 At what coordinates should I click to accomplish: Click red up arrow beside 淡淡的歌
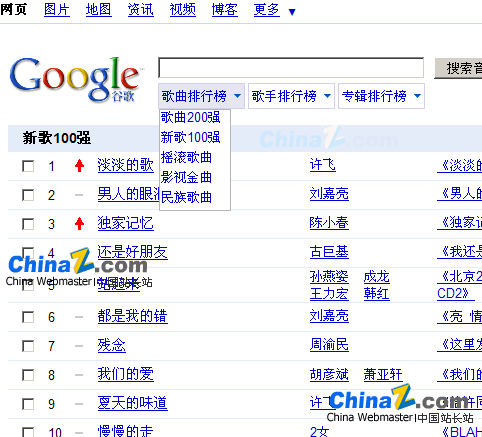(x=79, y=166)
